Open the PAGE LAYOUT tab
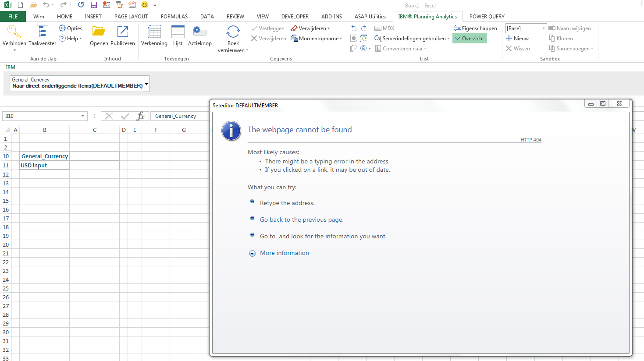Viewport: 644px width, 361px height. tap(131, 17)
